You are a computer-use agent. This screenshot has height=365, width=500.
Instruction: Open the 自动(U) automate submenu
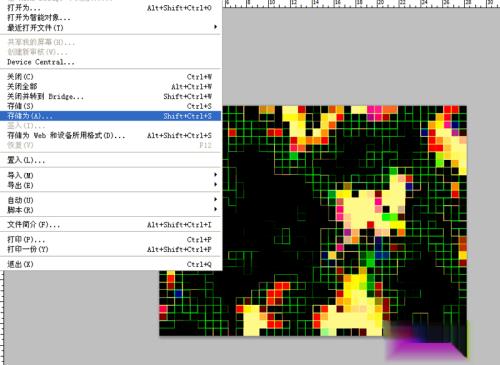tap(111, 200)
